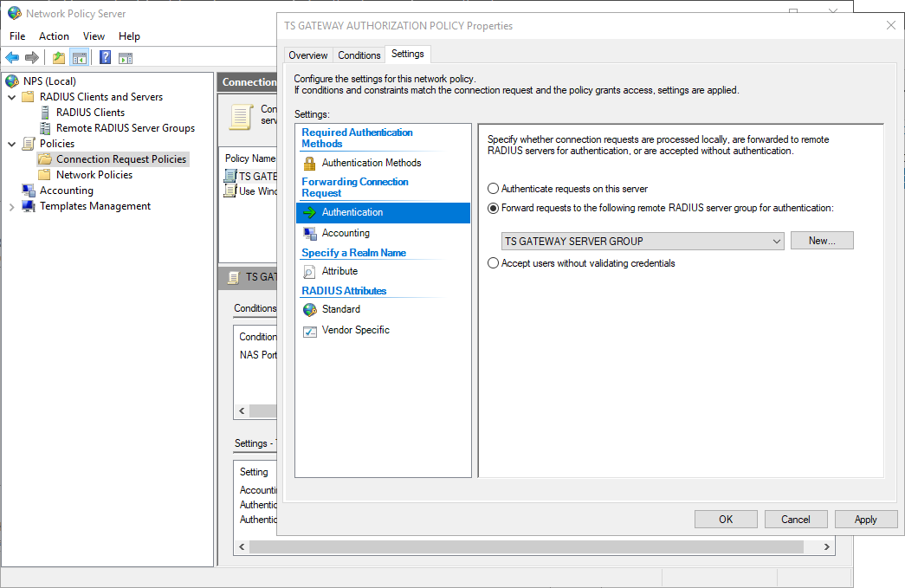Open the TS GATEWAY SERVER GROUP dropdown

773,240
